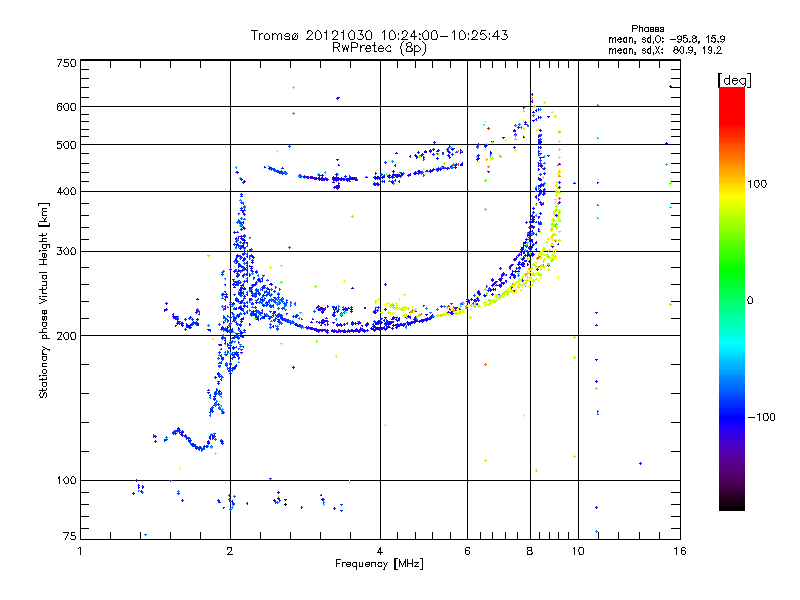Click the 'mean, sd,X: 80.9, 19.2' line

click(665, 51)
